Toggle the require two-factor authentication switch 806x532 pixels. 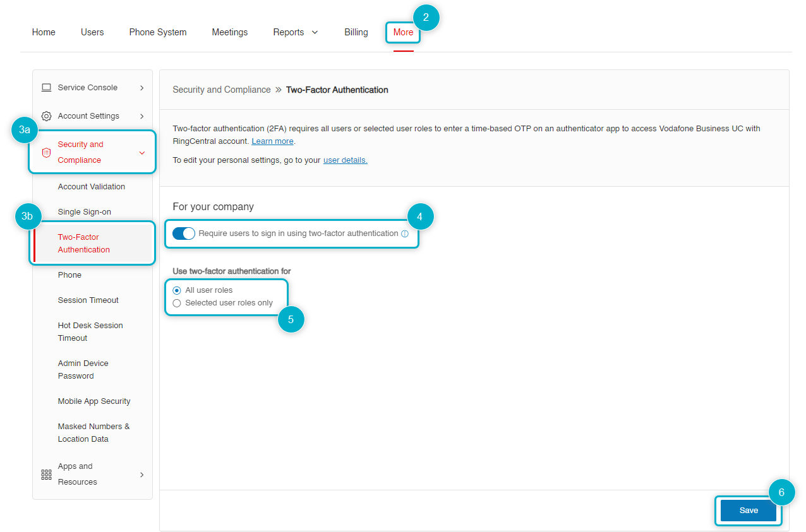[184, 233]
